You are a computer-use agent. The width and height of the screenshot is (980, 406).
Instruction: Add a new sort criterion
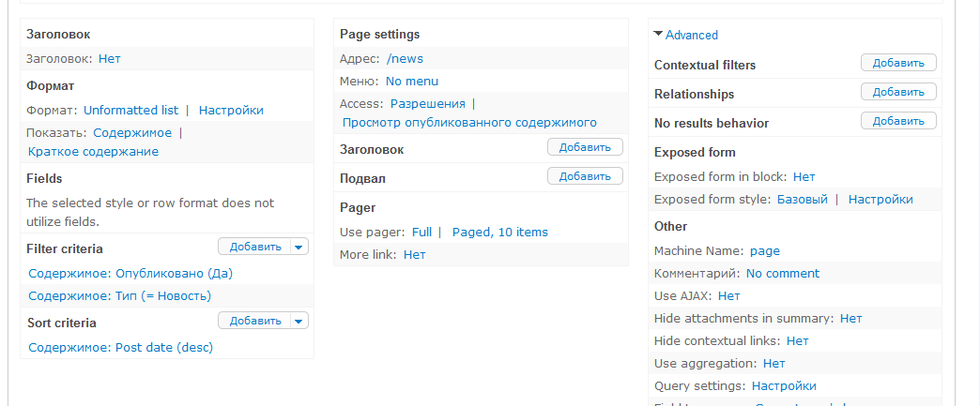(x=254, y=321)
